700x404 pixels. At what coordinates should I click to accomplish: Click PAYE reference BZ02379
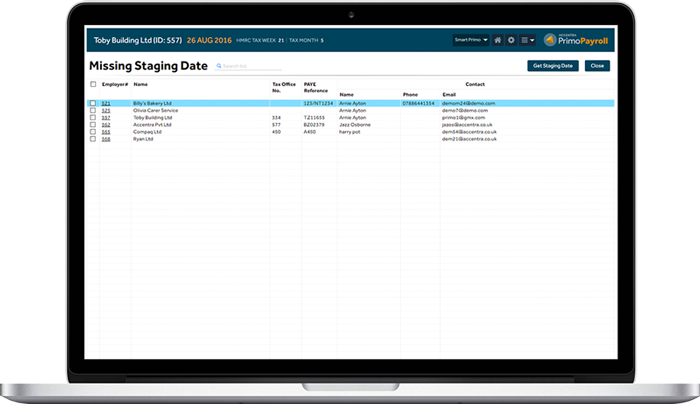314,125
